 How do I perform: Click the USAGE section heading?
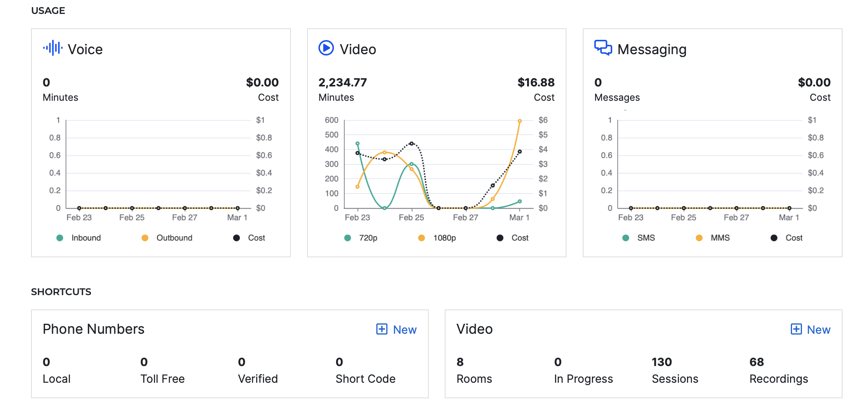pos(48,11)
